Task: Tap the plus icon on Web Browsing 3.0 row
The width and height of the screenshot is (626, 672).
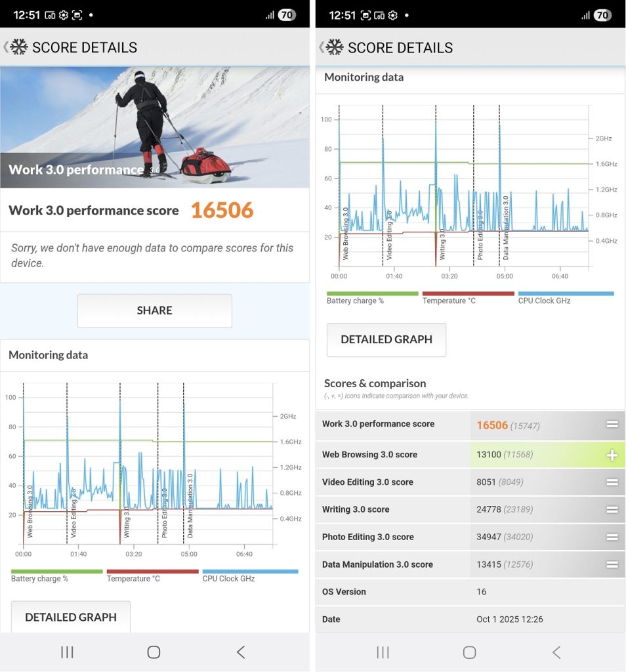Action: [612, 455]
